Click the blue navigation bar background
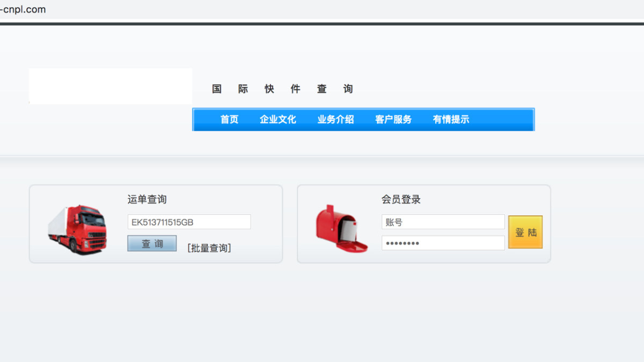The image size is (644, 362). pyautogui.click(x=504, y=119)
